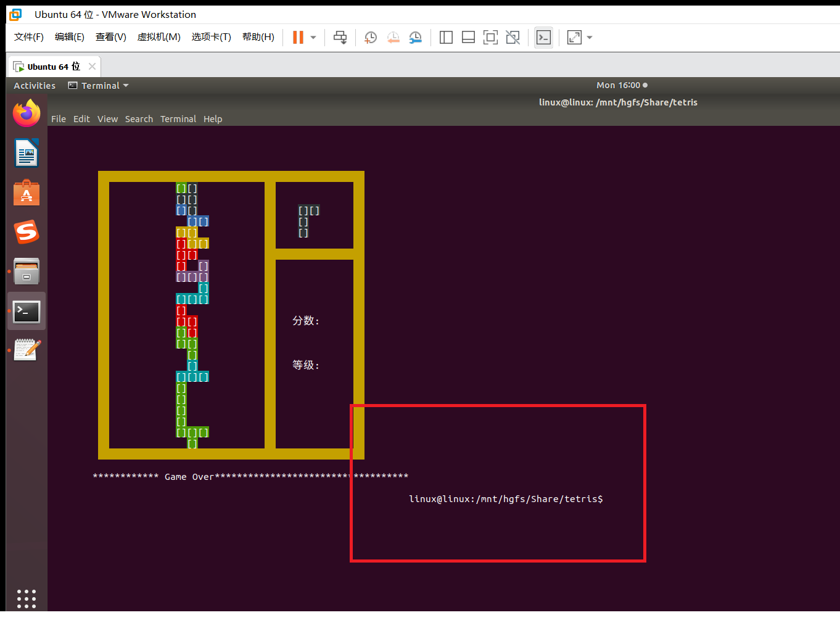Open the 虚拟机(M) menu
This screenshot has width=840, height=623.
[x=159, y=37]
